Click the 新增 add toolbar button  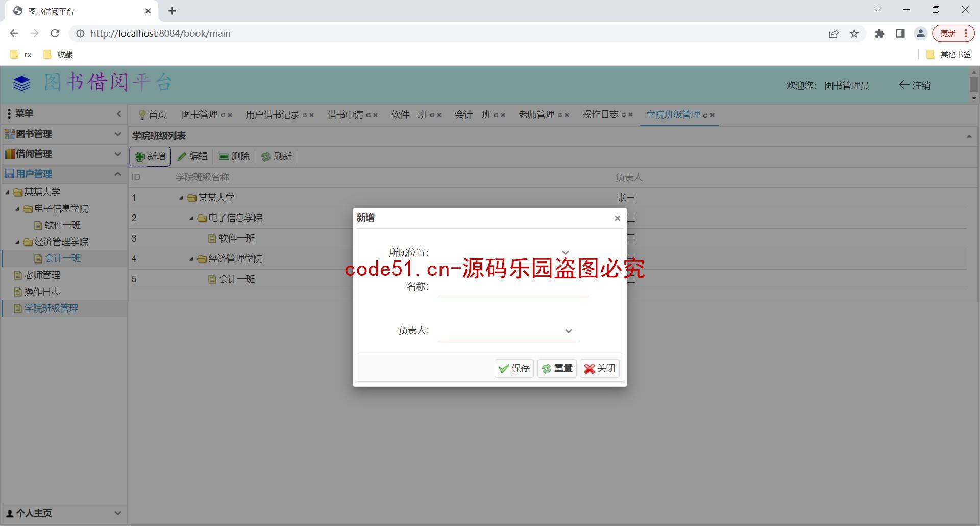150,156
